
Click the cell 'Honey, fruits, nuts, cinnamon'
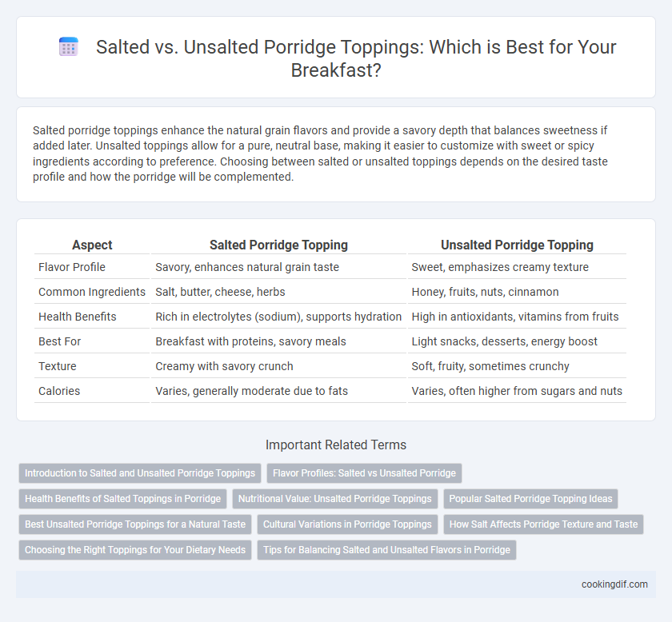517,292
